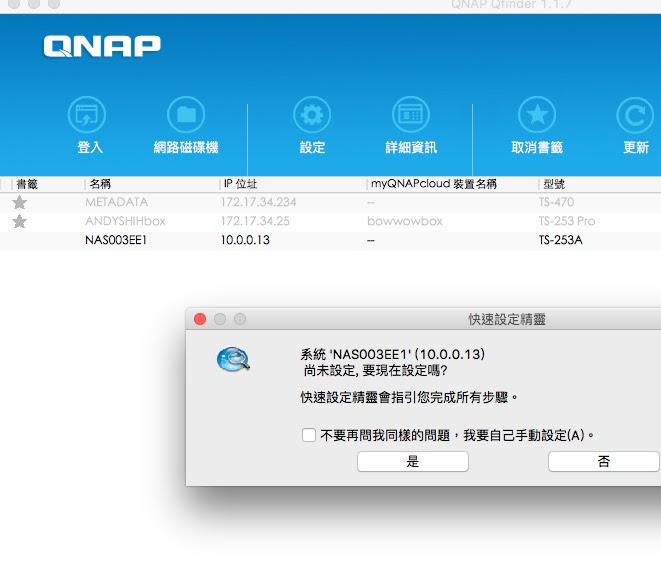The image size is (661, 568).
Task: Select the METADATA device name
Action: [116, 202]
